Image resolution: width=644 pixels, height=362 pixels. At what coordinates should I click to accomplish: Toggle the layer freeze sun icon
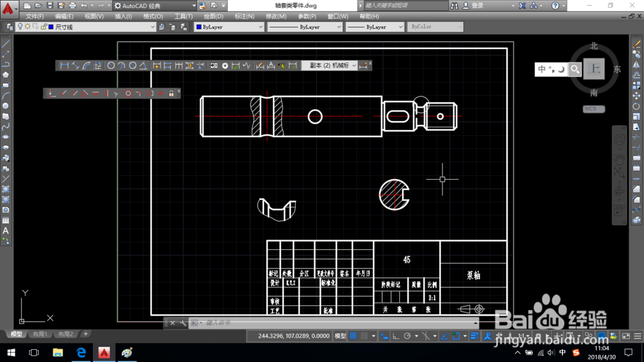point(28,26)
